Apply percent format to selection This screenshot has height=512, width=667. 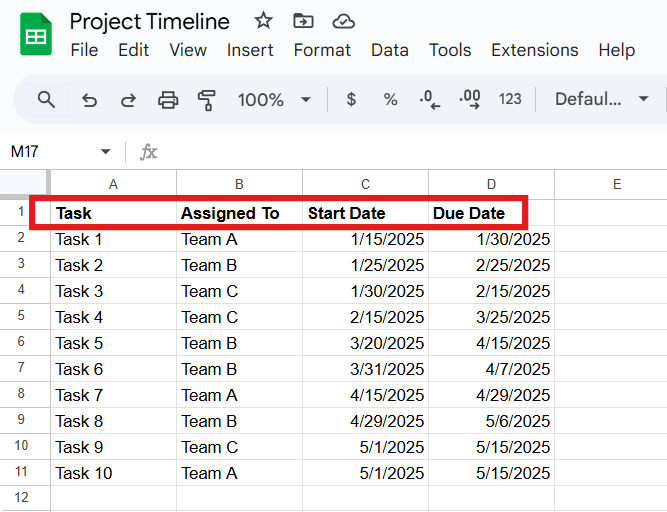(390, 99)
